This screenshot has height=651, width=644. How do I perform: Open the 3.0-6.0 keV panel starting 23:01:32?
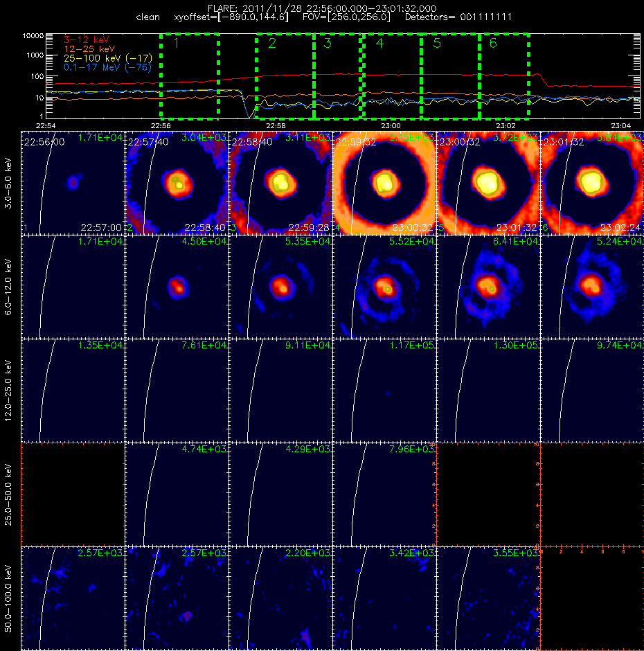coord(592,183)
